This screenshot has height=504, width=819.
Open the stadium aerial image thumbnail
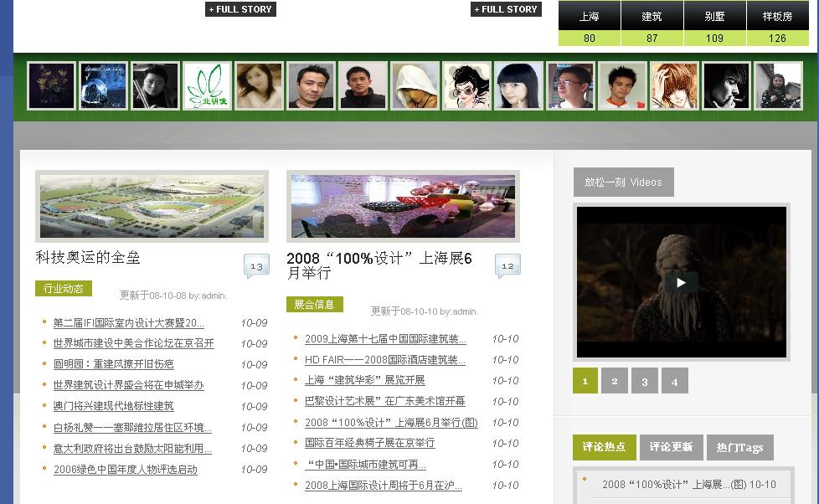click(x=152, y=206)
